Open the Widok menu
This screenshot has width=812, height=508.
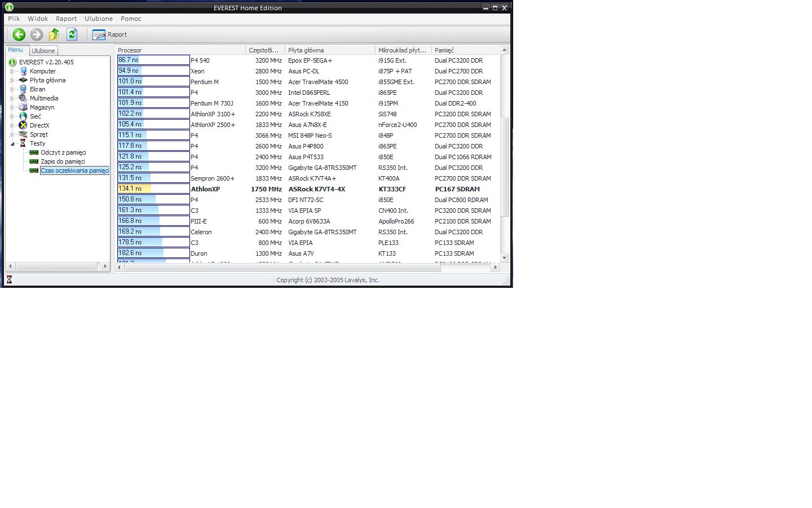(x=38, y=19)
